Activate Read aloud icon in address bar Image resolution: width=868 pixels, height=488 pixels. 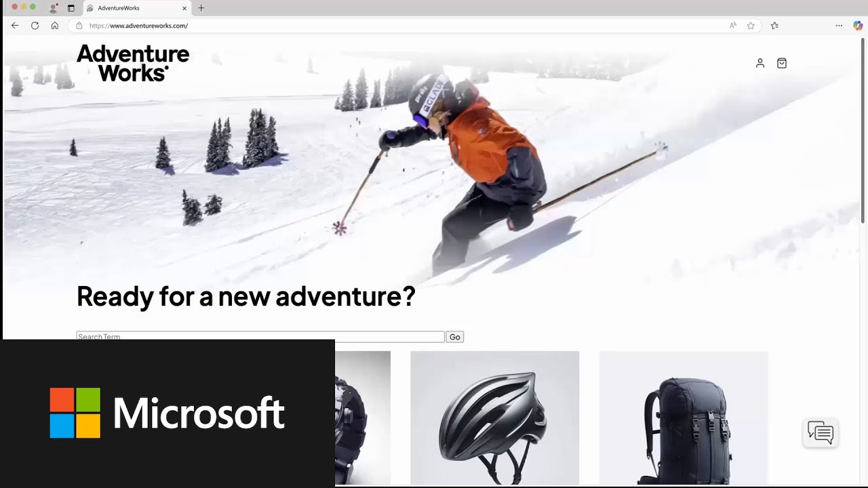tap(733, 26)
